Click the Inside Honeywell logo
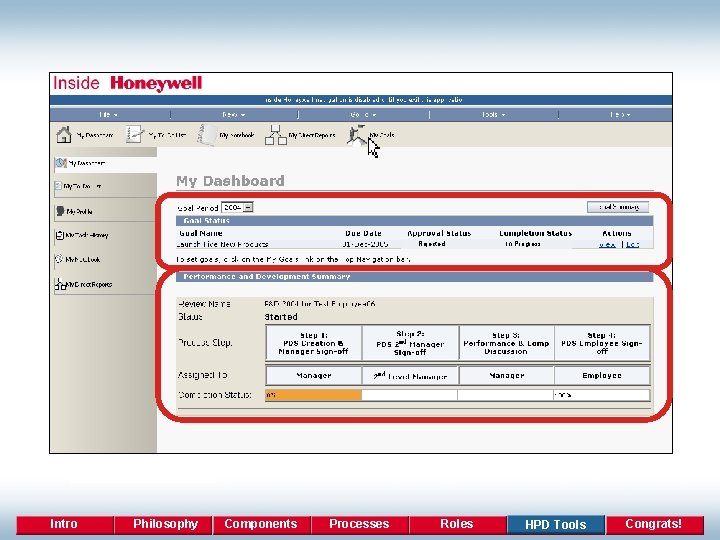The image size is (720, 540). pos(128,83)
